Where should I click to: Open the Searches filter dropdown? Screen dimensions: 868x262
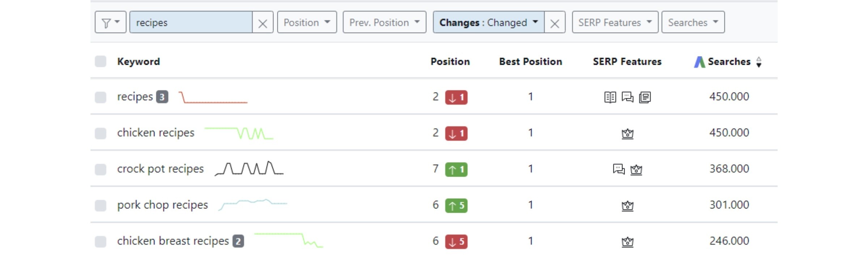pyautogui.click(x=693, y=22)
